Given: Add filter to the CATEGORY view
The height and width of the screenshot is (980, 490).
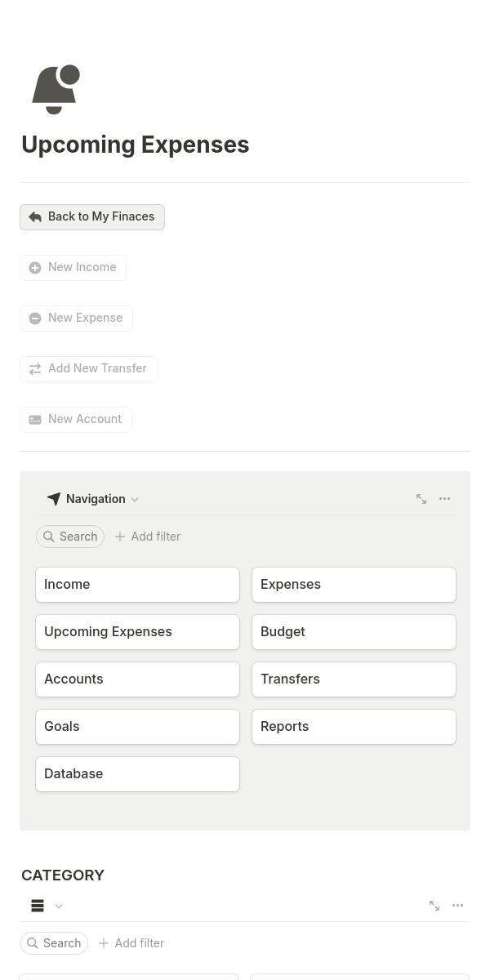Looking at the screenshot, I should point(131,943).
